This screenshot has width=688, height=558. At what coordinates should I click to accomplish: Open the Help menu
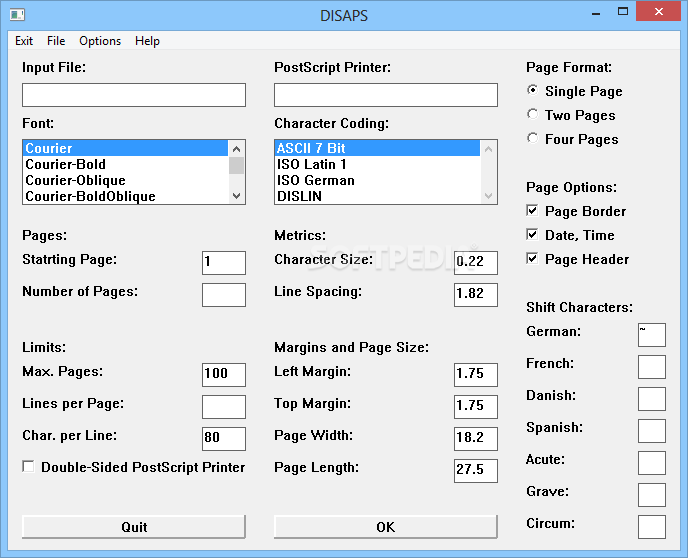pos(147,41)
